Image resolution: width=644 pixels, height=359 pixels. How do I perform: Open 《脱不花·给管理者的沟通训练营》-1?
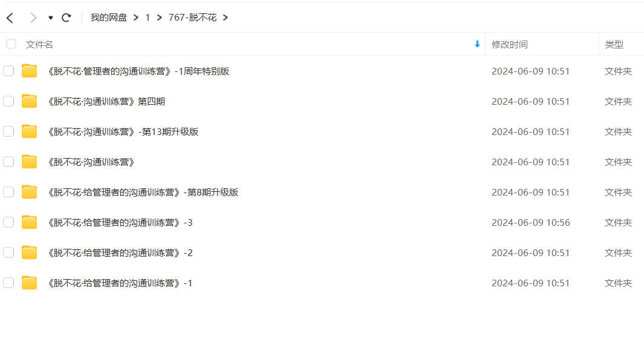point(119,283)
